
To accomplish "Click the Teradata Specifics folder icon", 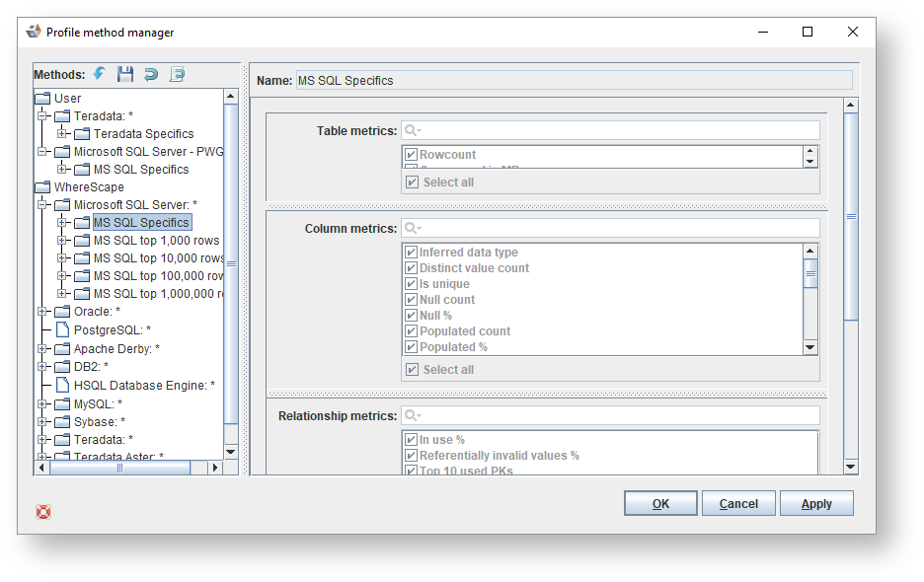I will (x=82, y=134).
